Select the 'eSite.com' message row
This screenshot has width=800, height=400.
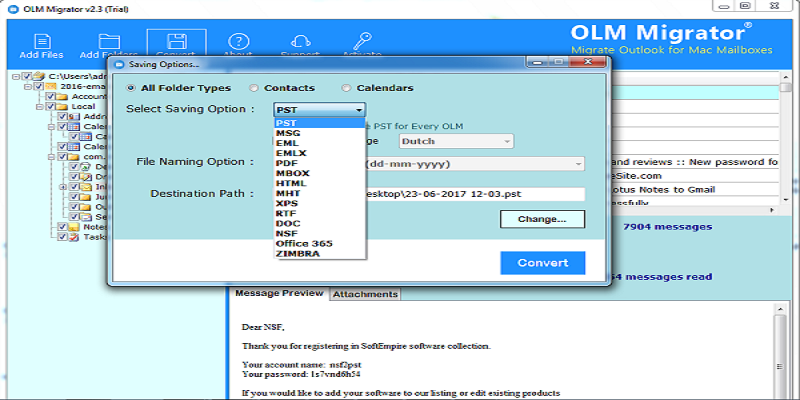click(x=694, y=176)
